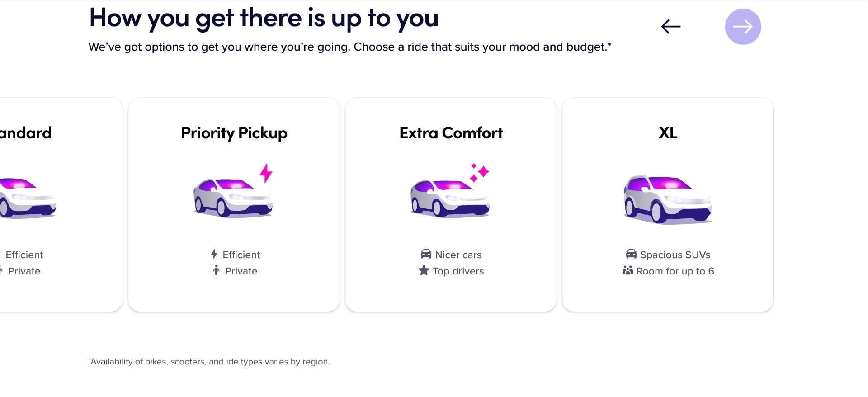Viewport: 868px width, 397px height.
Task: Click the person Private icon on Priority Pickup card
Action: 216,271
